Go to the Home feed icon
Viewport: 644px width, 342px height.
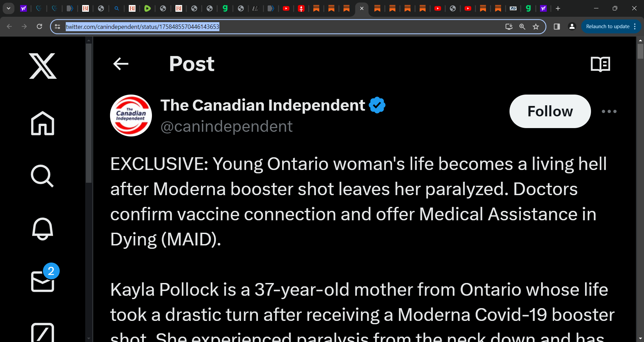43,123
